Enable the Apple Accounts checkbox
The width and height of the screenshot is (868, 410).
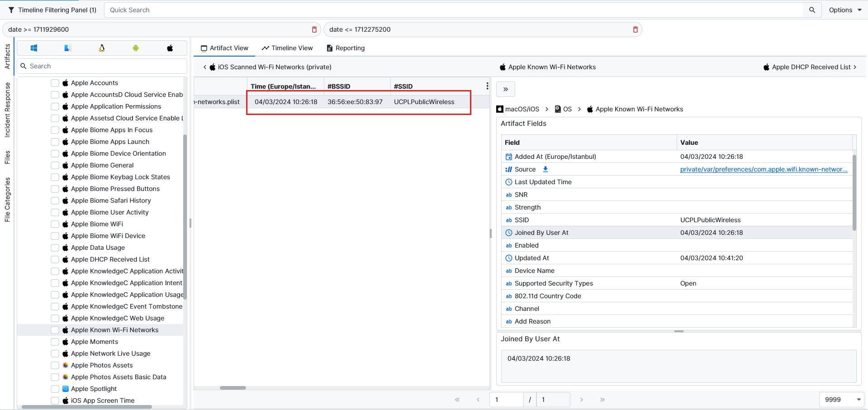(55, 83)
